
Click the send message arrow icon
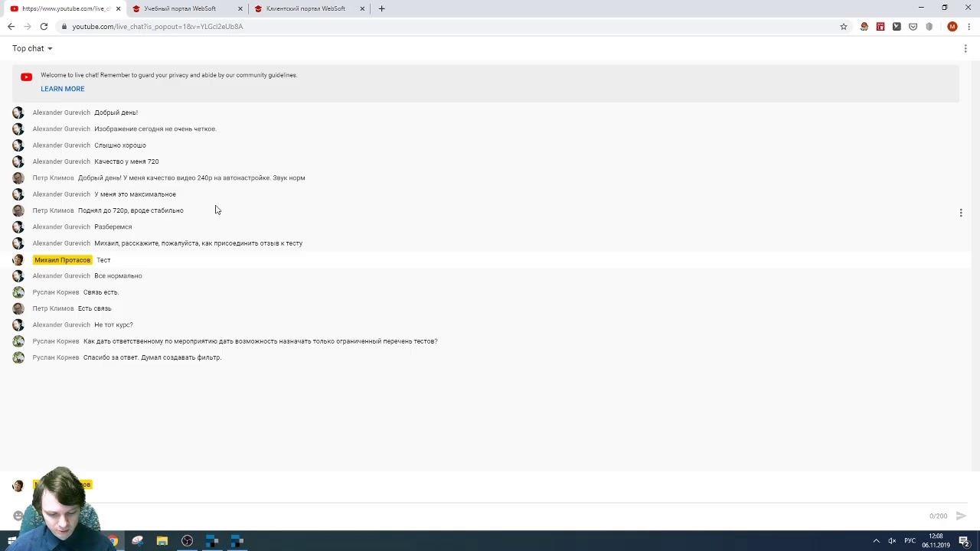(961, 516)
